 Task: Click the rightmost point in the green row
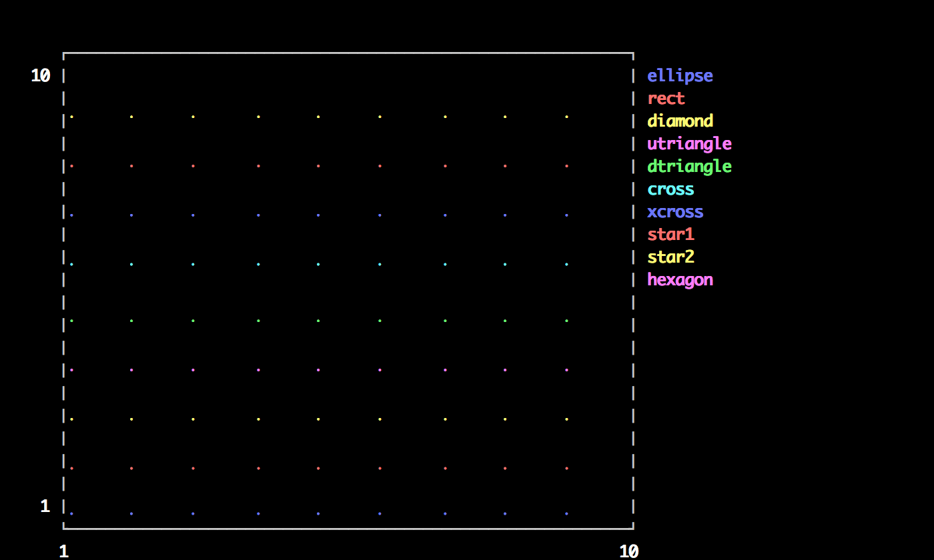566,321
